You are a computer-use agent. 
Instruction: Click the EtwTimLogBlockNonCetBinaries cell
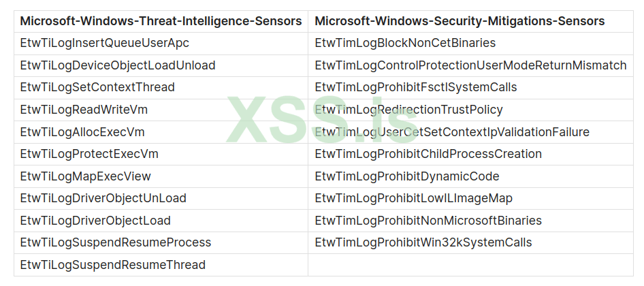405,44
